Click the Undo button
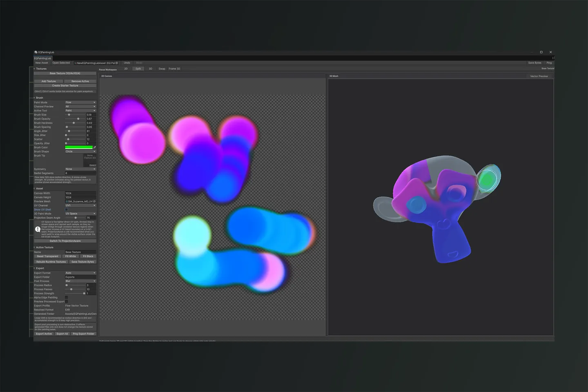The width and height of the screenshot is (588, 392). point(127,63)
